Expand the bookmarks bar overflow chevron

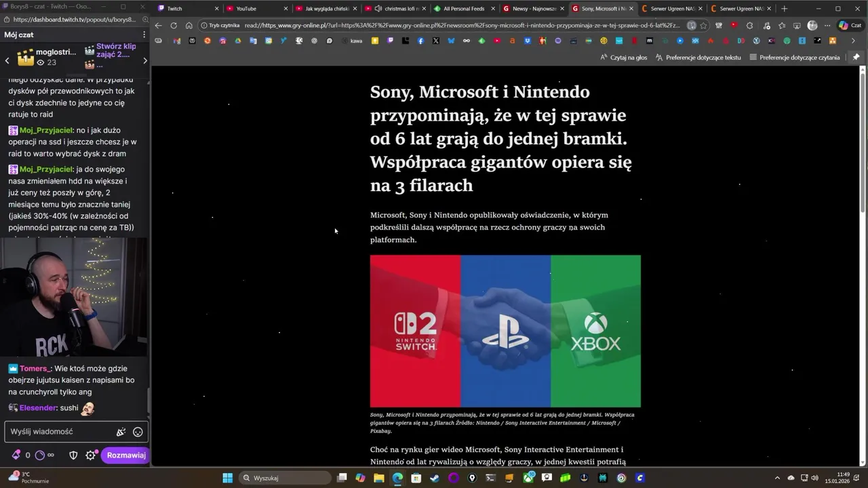(x=853, y=41)
